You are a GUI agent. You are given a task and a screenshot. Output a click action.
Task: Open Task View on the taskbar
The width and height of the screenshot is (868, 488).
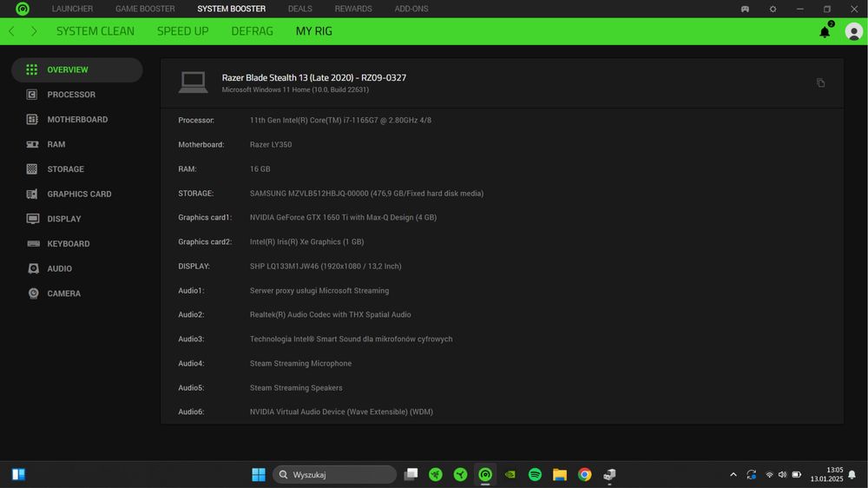[411, 475]
